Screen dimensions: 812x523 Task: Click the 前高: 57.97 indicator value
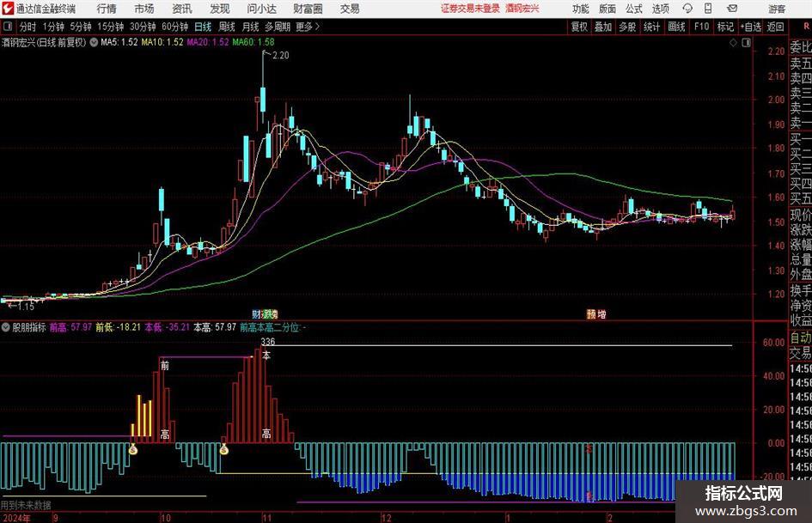(70, 327)
